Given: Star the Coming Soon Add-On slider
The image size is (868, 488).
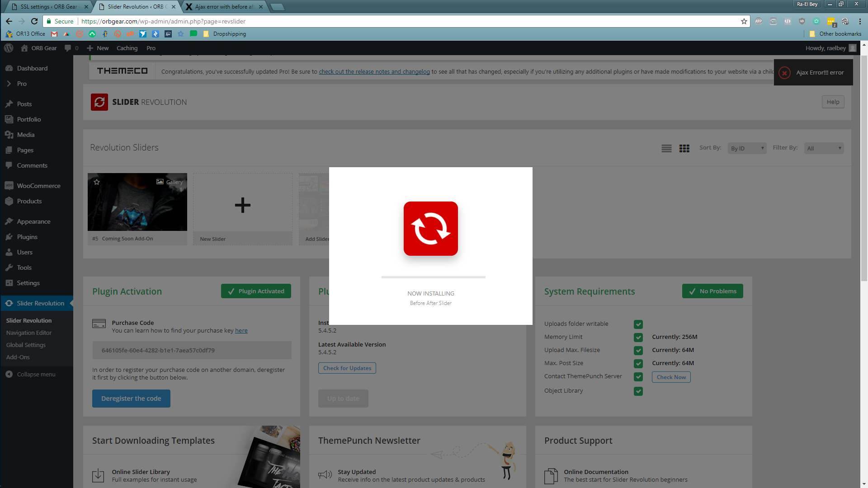Looking at the screenshot, I should [x=97, y=182].
